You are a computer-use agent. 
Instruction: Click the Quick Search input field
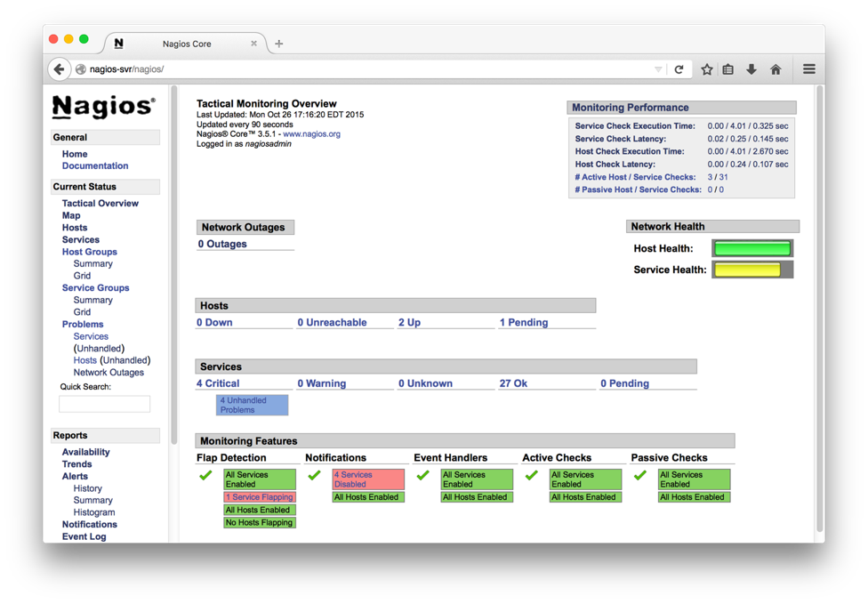(104, 404)
